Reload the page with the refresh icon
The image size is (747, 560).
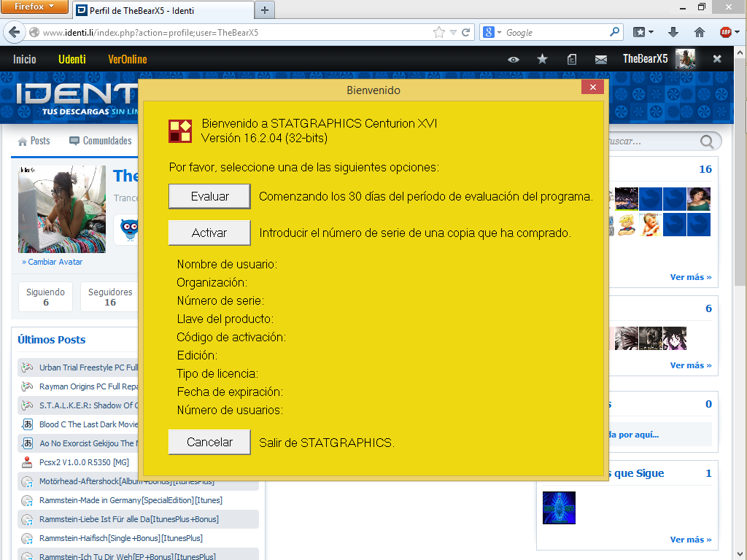click(x=466, y=32)
